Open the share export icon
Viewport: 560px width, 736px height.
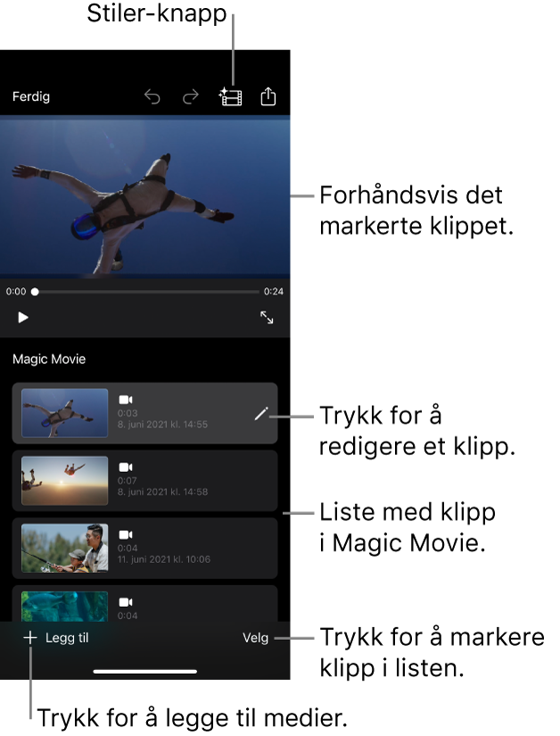pyautogui.click(x=268, y=96)
